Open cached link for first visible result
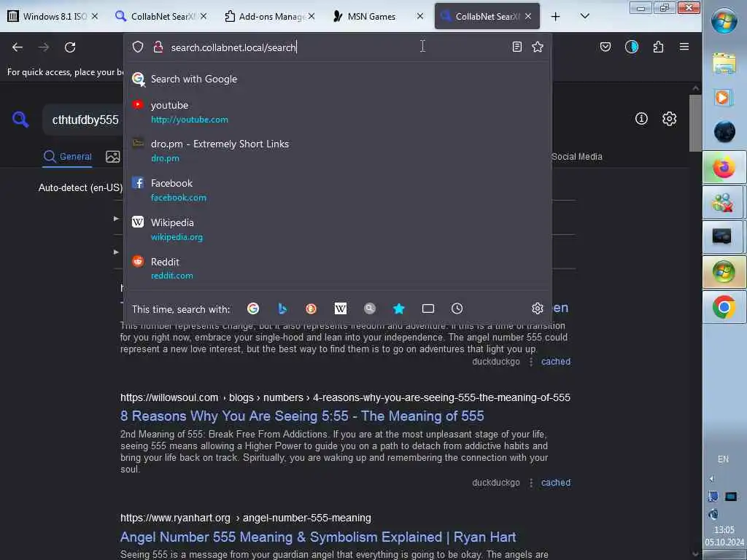Screen dimensions: 747x560 click(x=555, y=362)
